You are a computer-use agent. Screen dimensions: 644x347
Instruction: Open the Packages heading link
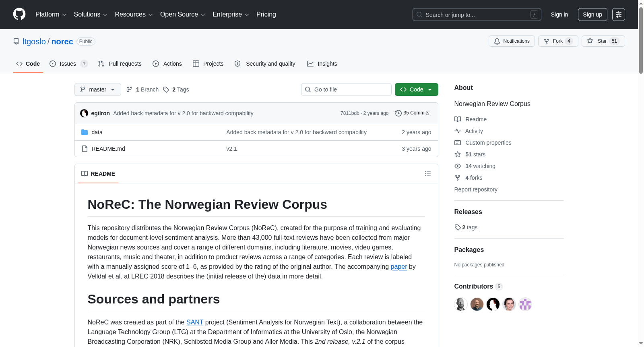pos(469,250)
